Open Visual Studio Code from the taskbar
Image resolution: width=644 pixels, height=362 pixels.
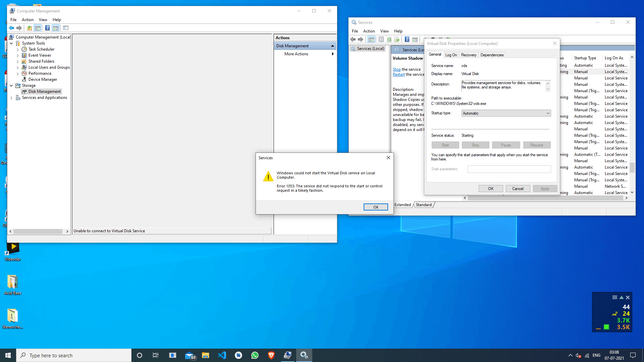click(x=222, y=355)
